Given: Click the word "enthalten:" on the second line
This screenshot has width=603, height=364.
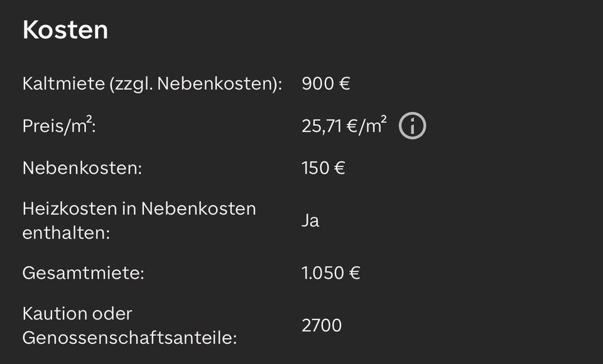Looking at the screenshot, I should click(x=66, y=233).
